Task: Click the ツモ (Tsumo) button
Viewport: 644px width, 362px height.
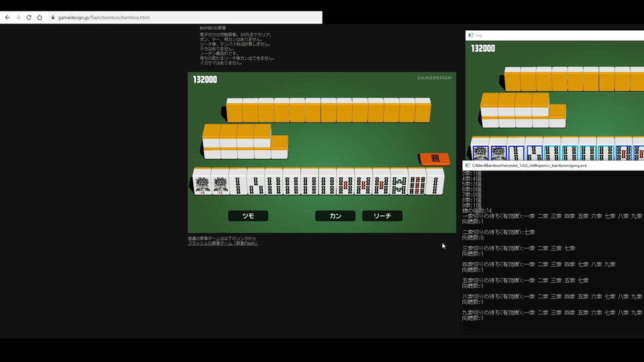Action: [248, 216]
